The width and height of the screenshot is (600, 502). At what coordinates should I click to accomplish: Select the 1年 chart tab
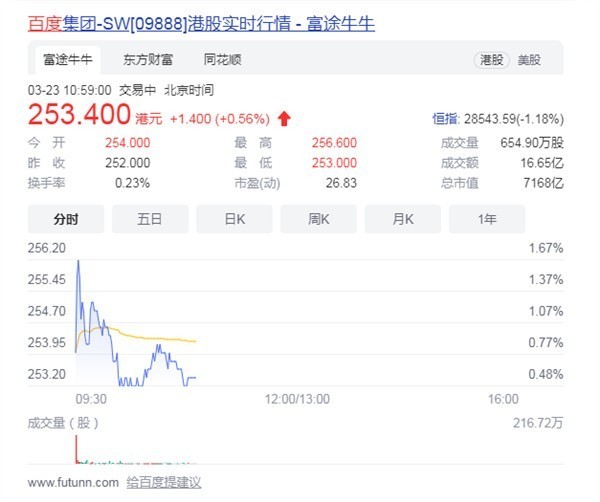pyautogui.click(x=487, y=219)
